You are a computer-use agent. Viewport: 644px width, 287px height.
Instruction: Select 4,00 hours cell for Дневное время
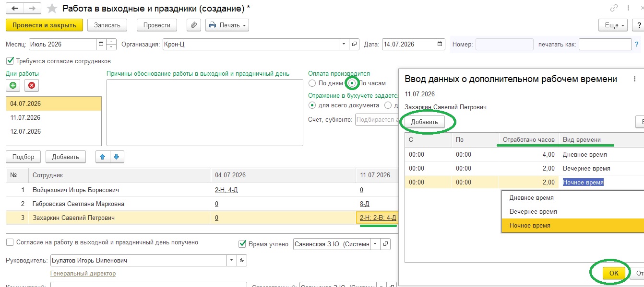click(x=529, y=154)
